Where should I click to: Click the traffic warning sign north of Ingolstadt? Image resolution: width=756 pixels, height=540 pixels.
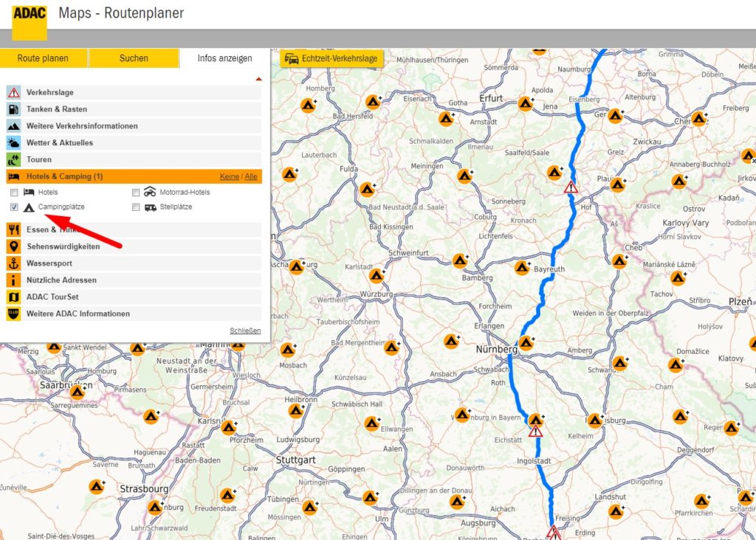pos(535,431)
